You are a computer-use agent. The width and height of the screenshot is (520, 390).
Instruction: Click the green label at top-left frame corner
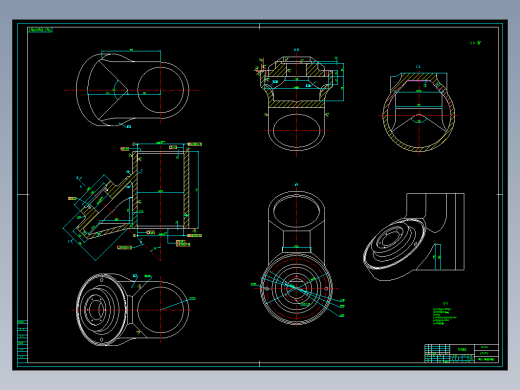click(40, 30)
